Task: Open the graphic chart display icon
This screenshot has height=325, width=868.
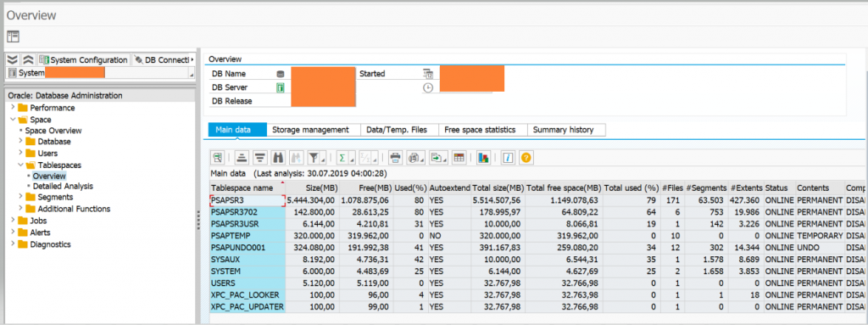Action: point(483,158)
